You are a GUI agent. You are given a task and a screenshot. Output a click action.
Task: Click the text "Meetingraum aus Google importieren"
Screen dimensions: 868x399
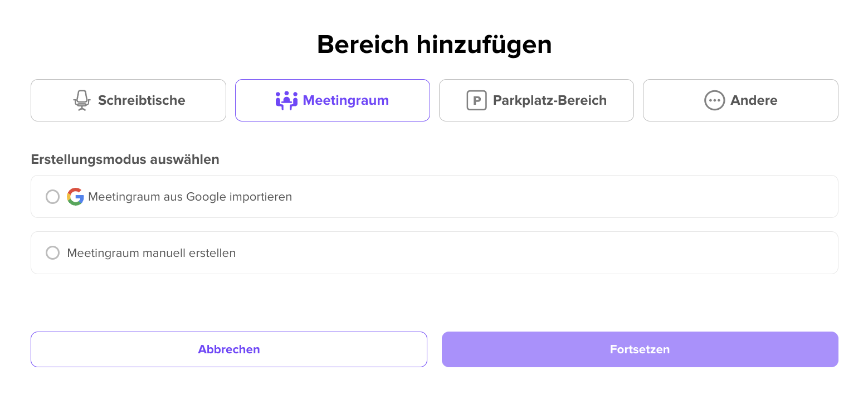(190, 197)
